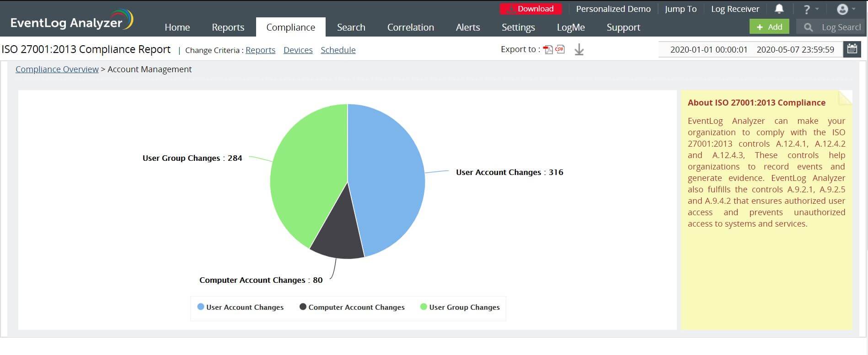Change criteria via Devices link
The width and height of the screenshot is (868, 355).
coord(298,50)
